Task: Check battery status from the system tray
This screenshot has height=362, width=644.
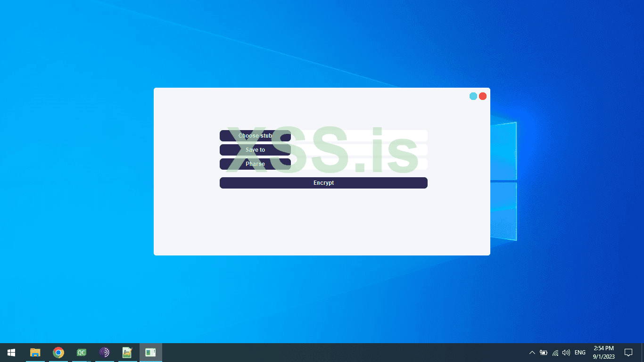Action: [x=543, y=352]
